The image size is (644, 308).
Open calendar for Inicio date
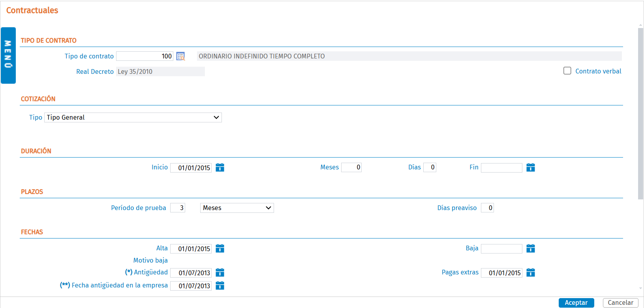point(220,167)
